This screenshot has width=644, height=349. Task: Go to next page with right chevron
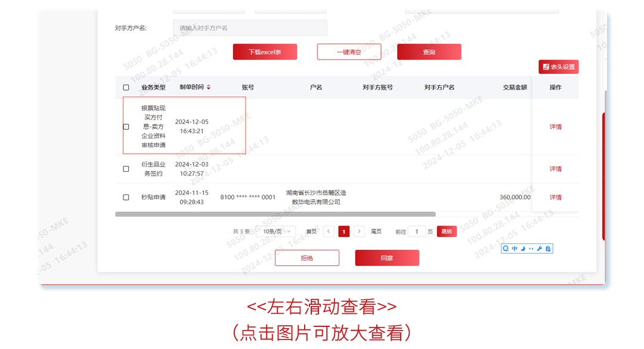[358, 231]
